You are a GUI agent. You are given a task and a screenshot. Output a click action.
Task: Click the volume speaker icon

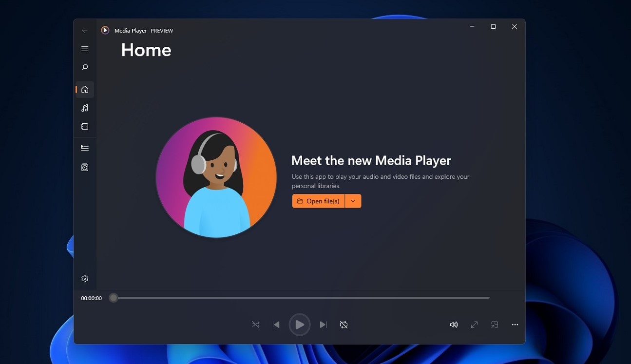coord(454,325)
